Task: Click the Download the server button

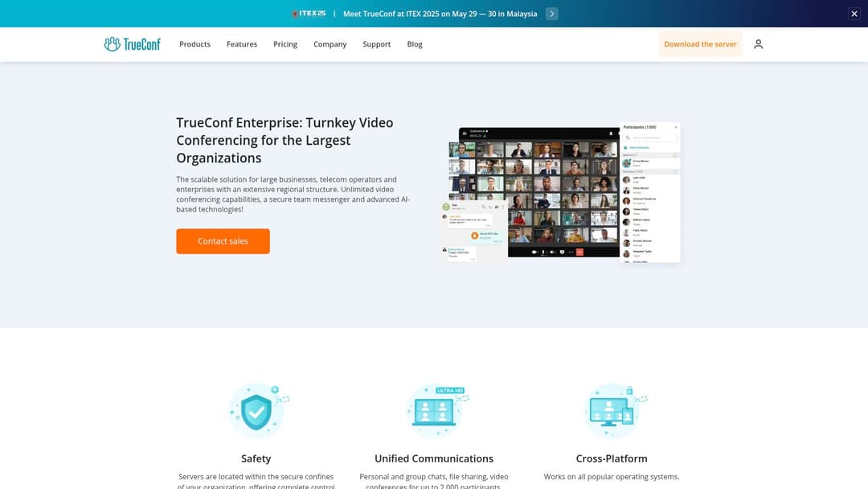Action: tap(700, 44)
